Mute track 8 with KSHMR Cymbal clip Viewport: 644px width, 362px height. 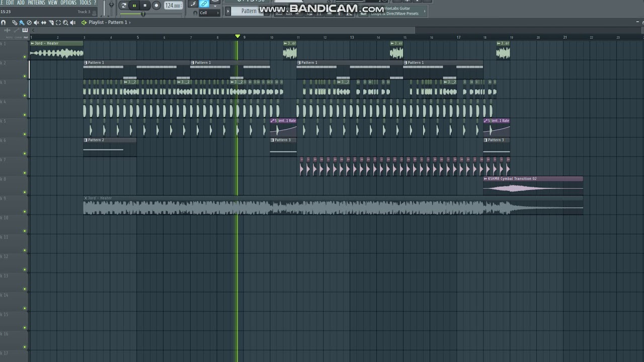(25, 193)
